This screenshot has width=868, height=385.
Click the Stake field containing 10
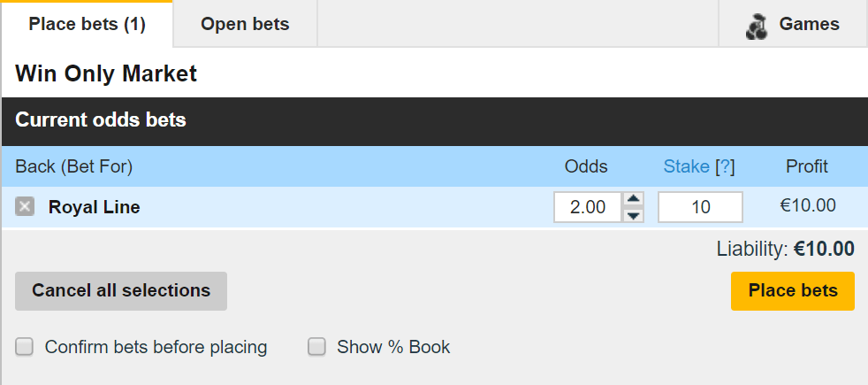coord(700,207)
